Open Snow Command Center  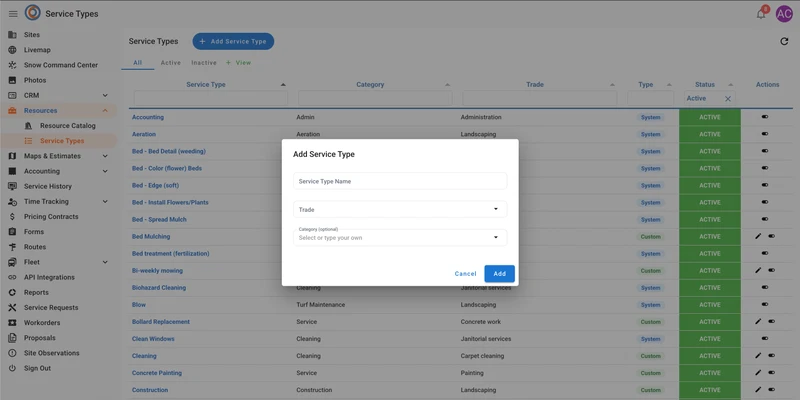pos(61,65)
